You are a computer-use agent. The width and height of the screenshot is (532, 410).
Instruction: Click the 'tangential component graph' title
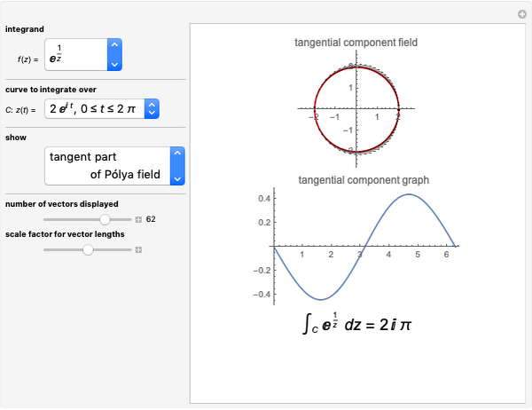point(364,179)
